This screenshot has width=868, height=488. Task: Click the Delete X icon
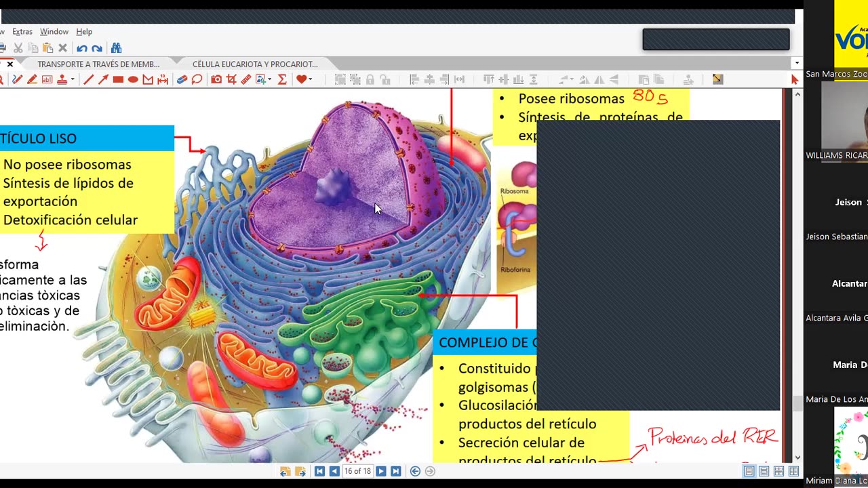tap(62, 48)
